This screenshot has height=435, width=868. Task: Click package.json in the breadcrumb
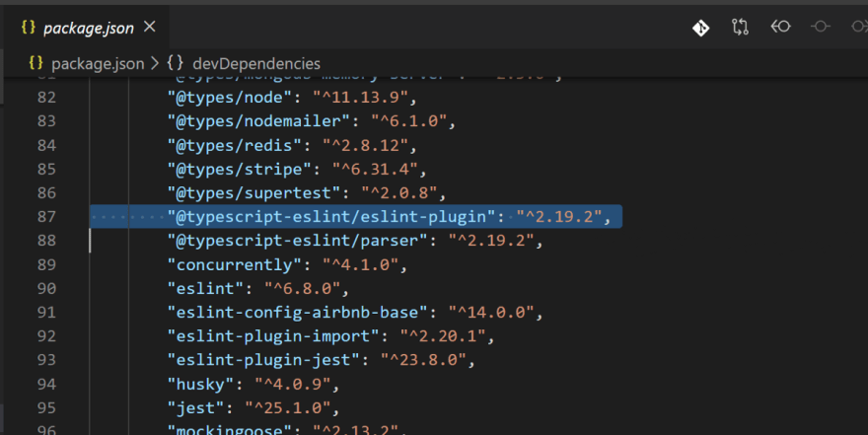tap(98, 64)
